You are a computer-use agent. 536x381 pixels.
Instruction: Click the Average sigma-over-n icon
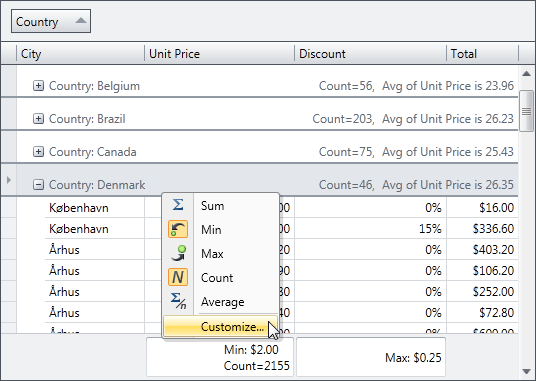click(x=178, y=301)
